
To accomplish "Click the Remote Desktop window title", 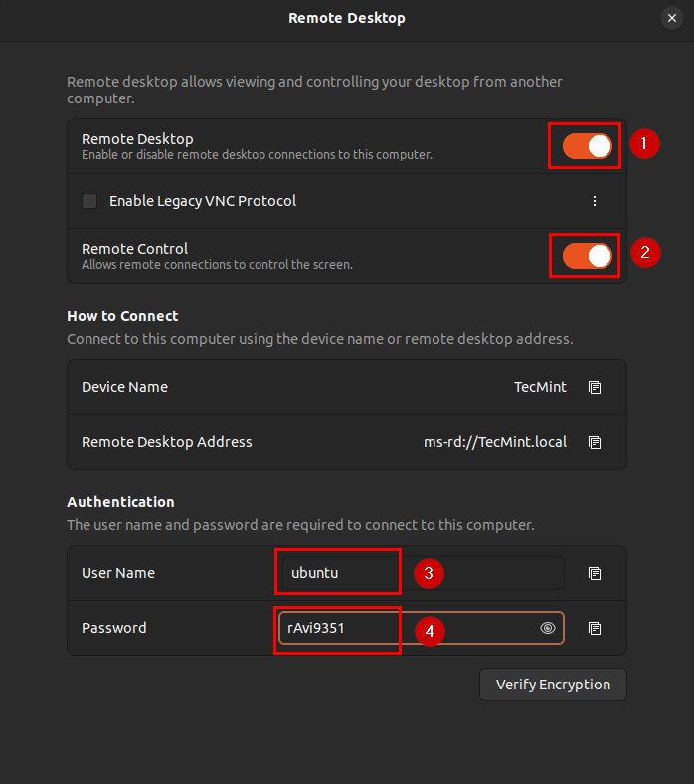I will pyautogui.click(x=347, y=18).
